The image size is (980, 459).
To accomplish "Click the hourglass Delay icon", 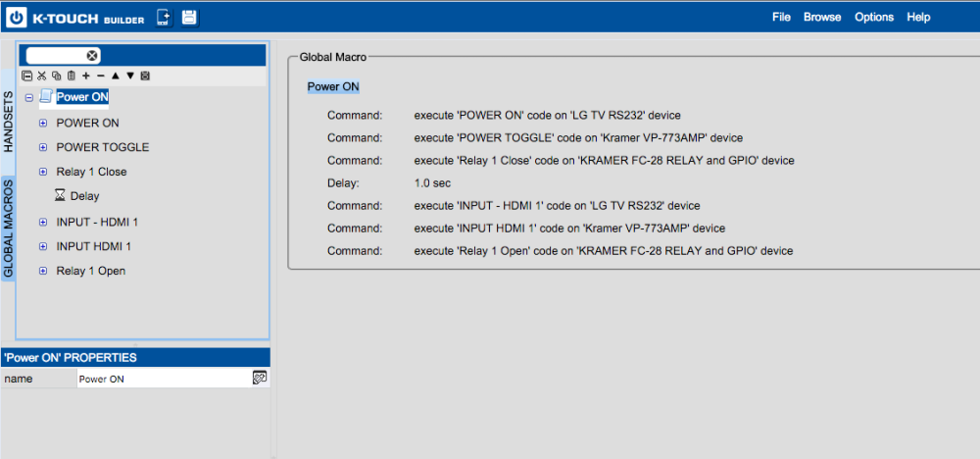I will (60, 196).
